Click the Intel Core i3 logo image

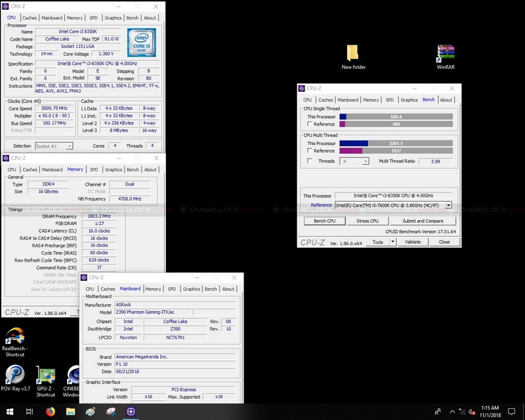[x=142, y=43]
